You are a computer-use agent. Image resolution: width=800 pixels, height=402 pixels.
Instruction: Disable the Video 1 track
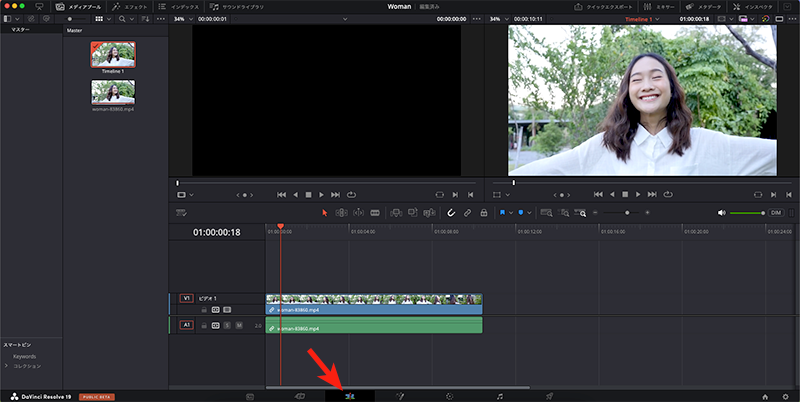[x=227, y=310]
